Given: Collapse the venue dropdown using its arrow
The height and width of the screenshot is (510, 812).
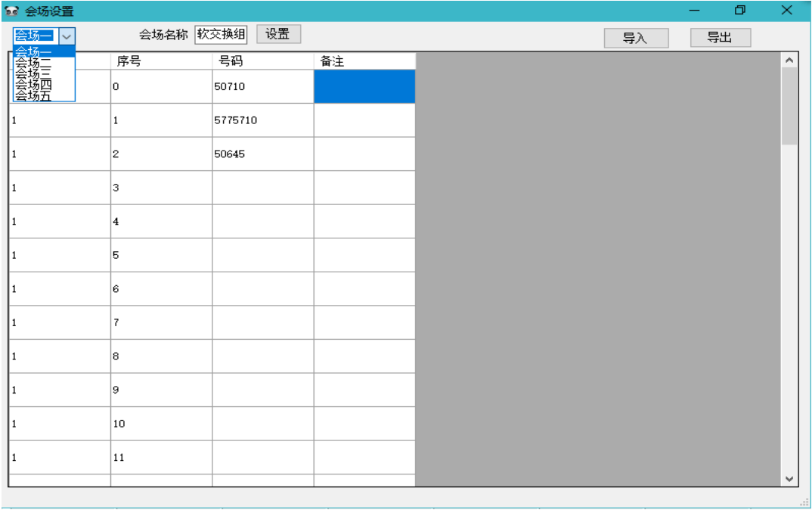Looking at the screenshot, I should [68, 36].
